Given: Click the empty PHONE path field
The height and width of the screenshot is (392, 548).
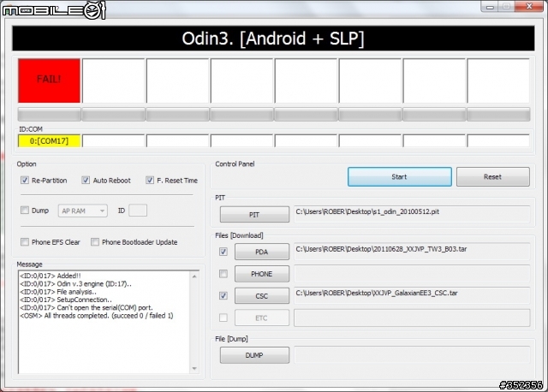Looking at the screenshot, I should coord(413,274).
